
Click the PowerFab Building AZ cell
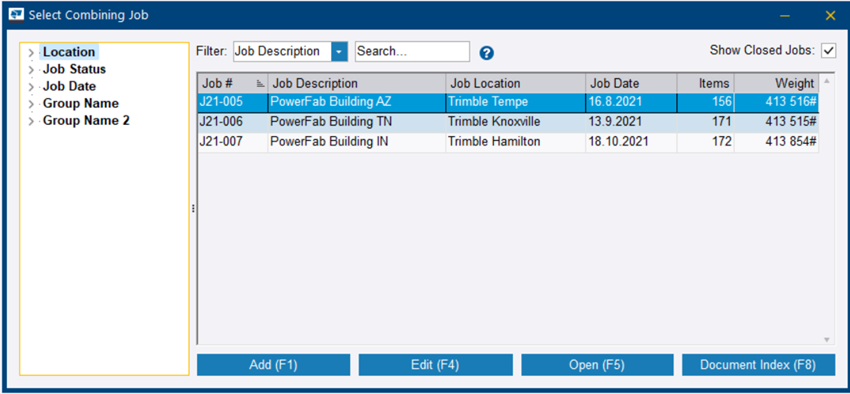click(357, 102)
